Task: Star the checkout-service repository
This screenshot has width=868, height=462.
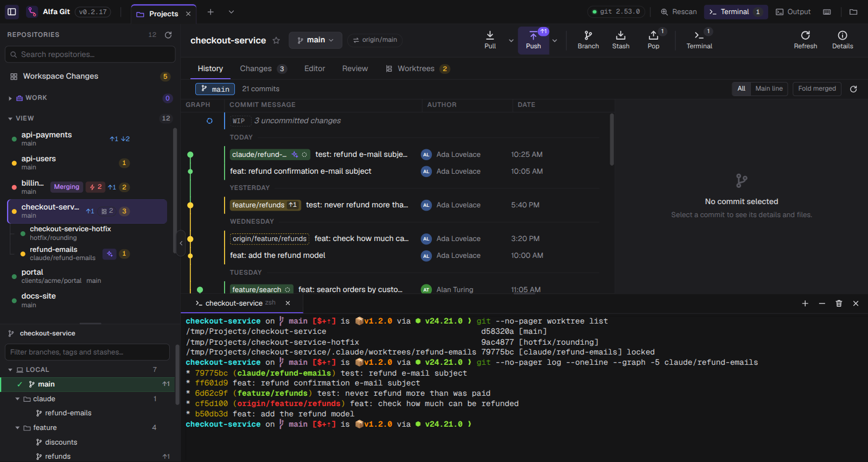Action: [276, 40]
